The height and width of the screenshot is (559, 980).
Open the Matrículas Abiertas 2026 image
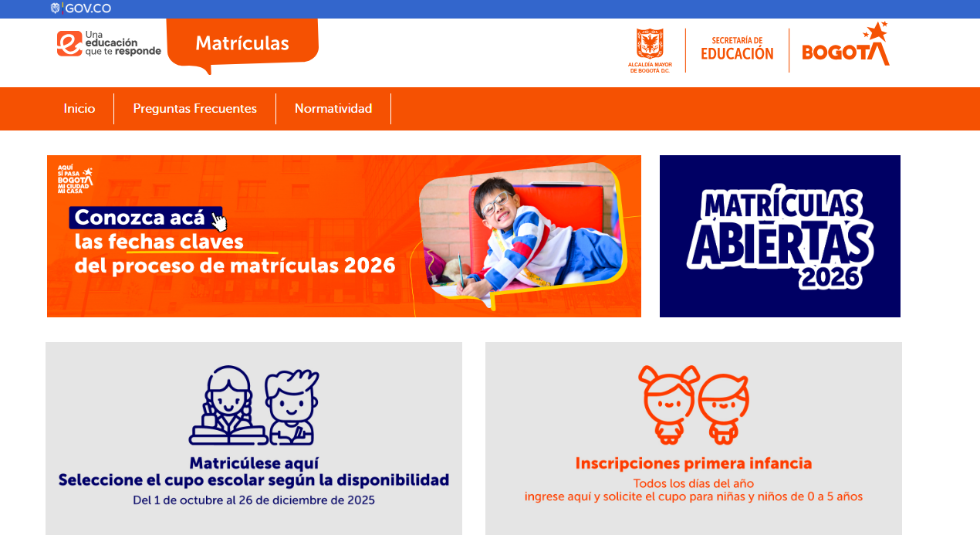[780, 236]
